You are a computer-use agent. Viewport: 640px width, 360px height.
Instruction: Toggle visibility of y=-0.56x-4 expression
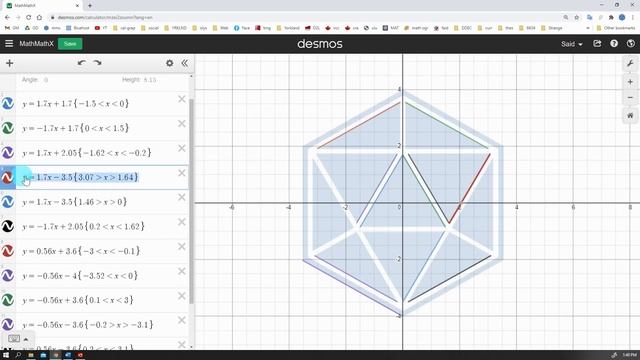[x=8, y=276]
